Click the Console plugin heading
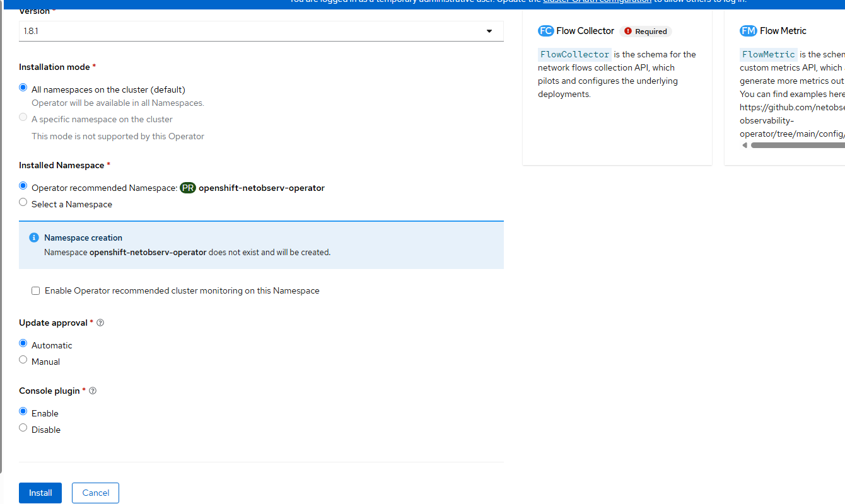This screenshot has height=504, width=845. (49, 391)
